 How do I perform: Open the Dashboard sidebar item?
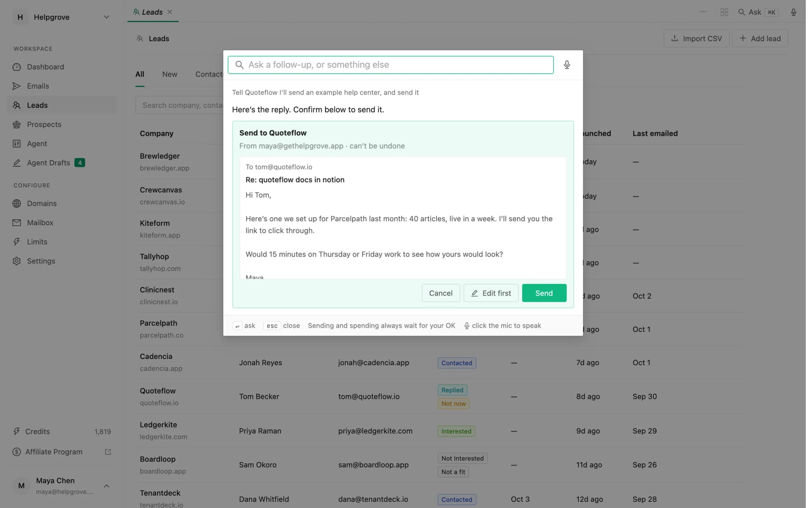click(62, 67)
